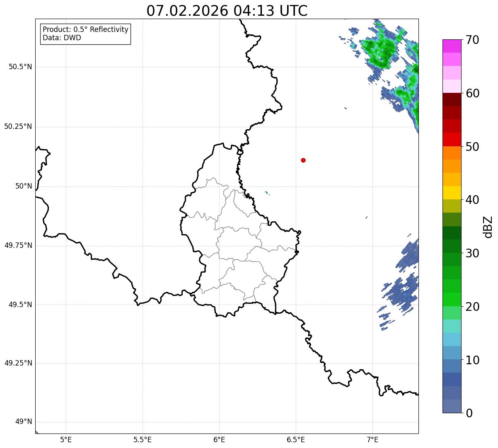The width and height of the screenshot is (498, 448).
Task: Click the 5.5°E longitude label
Action: 143,439
